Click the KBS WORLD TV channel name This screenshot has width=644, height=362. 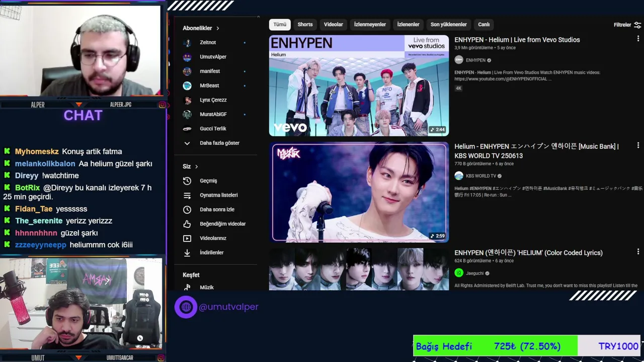tap(481, 176)
